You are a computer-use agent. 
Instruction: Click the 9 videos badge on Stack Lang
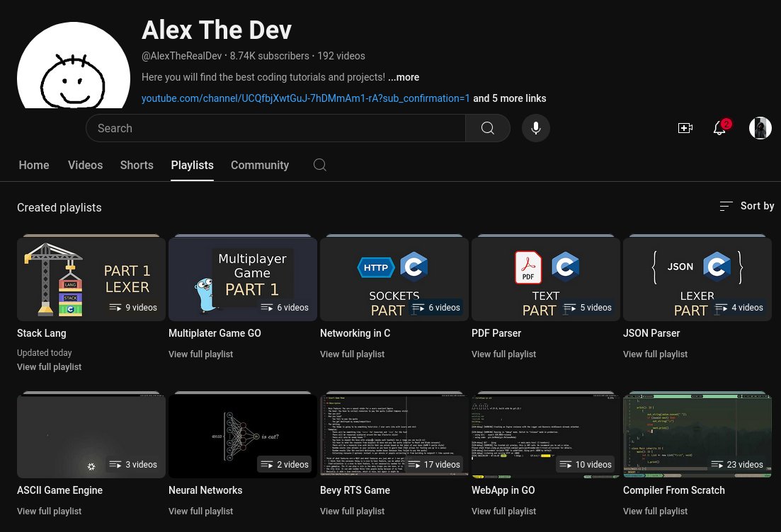[x=133, y=308]
